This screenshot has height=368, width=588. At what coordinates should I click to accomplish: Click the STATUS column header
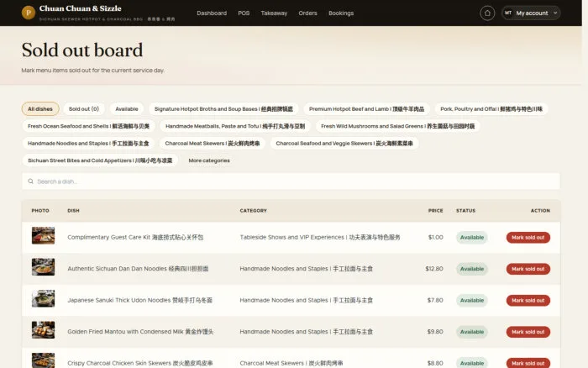pos(465,211)
